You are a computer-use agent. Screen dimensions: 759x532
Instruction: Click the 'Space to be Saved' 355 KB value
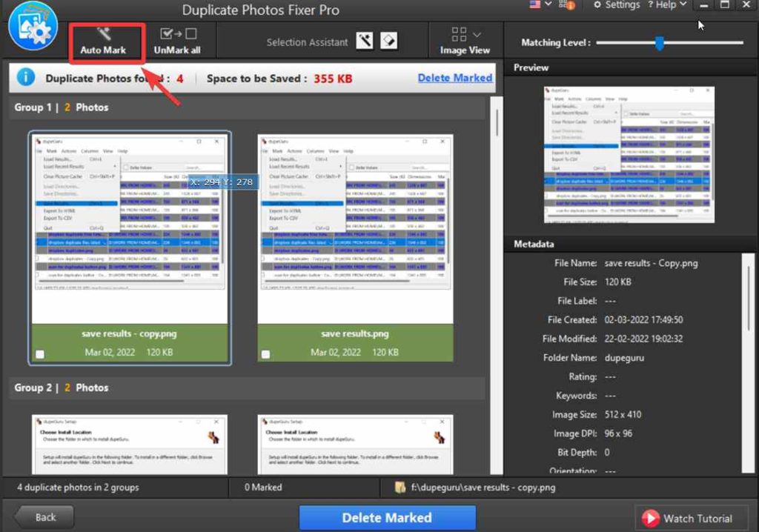click(333, 79)
